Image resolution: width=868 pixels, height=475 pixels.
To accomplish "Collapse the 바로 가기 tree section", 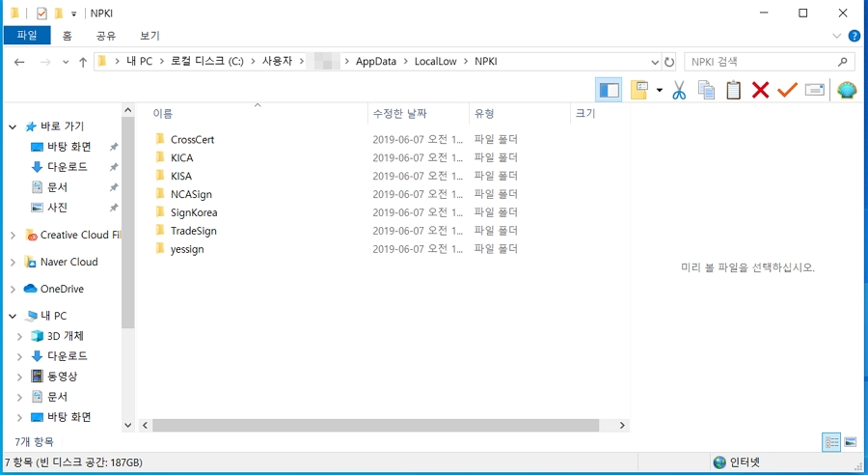I will click(x=13, y=126).
